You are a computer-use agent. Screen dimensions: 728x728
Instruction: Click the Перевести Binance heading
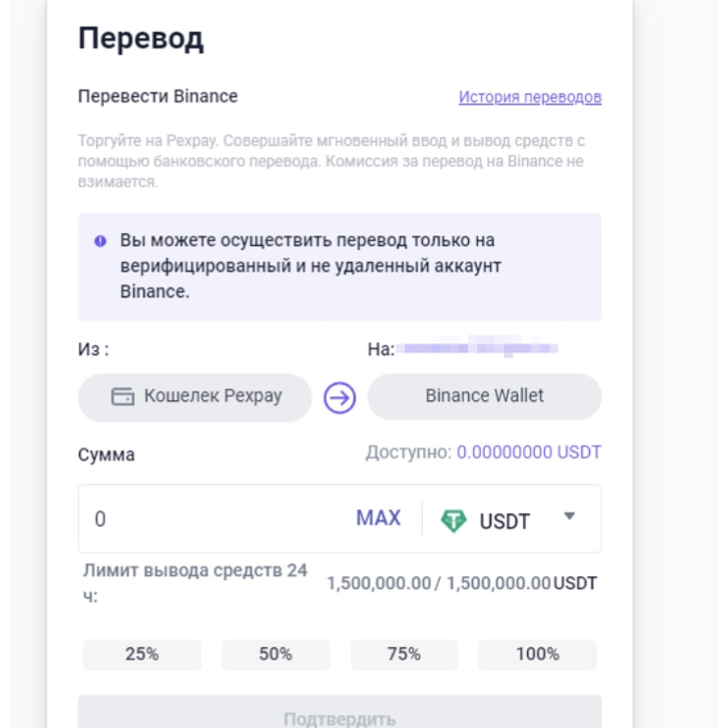pyautogui.click(x=158, y=96)
